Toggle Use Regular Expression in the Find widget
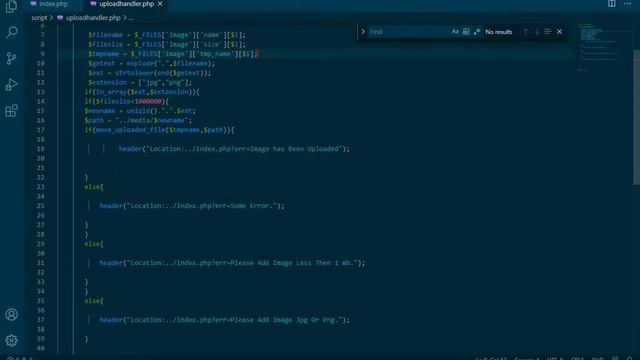This screenshot has height=360, width=640. coord(476,31)
